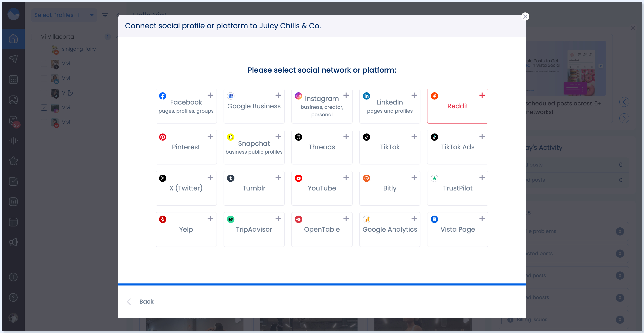
Task: Check the Vivi LinkedIn profile checkbox
Action: tap(44, 78)
